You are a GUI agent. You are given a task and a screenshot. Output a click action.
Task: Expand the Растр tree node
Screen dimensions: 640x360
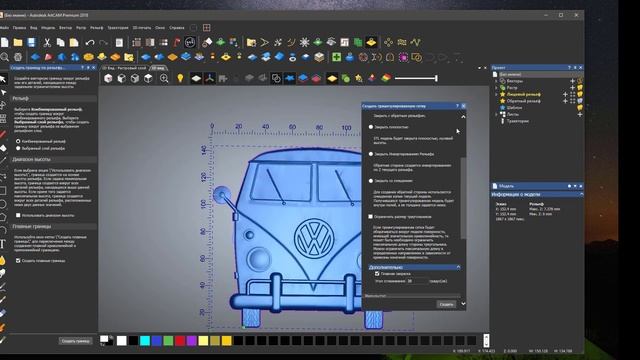point(496,88)
